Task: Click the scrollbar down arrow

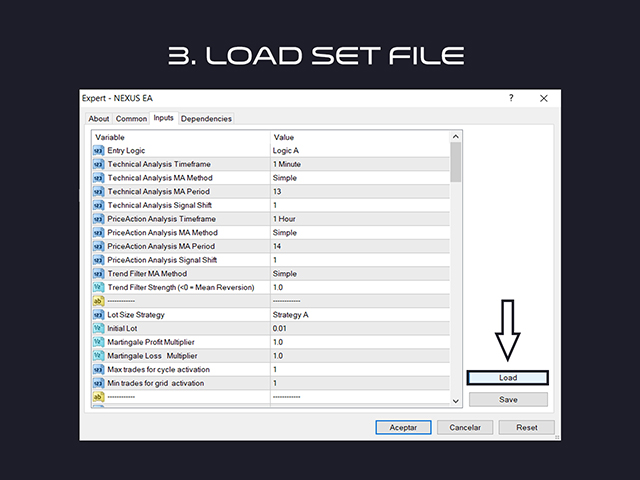Action: [456, 401]
